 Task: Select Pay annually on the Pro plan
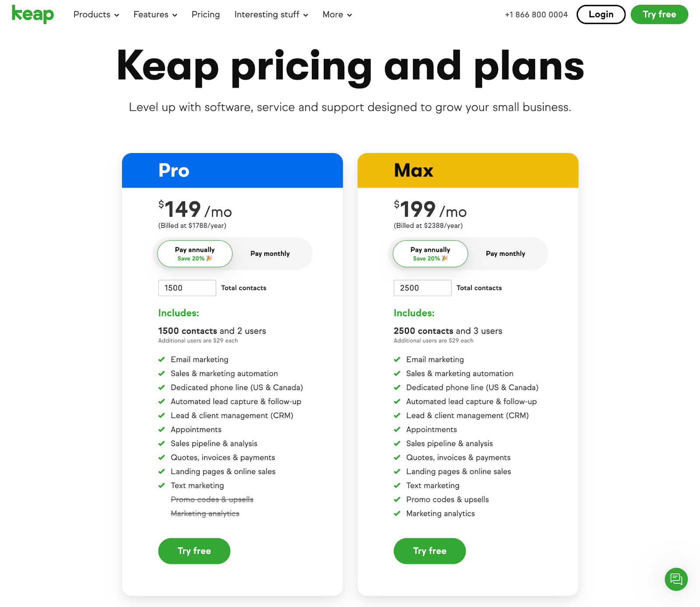(x=195, y=254)
